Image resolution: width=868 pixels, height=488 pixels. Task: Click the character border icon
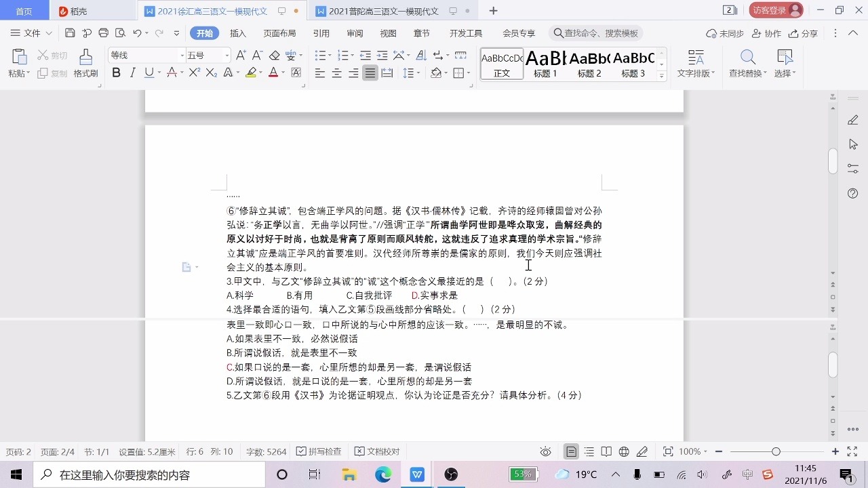[296, 73]
